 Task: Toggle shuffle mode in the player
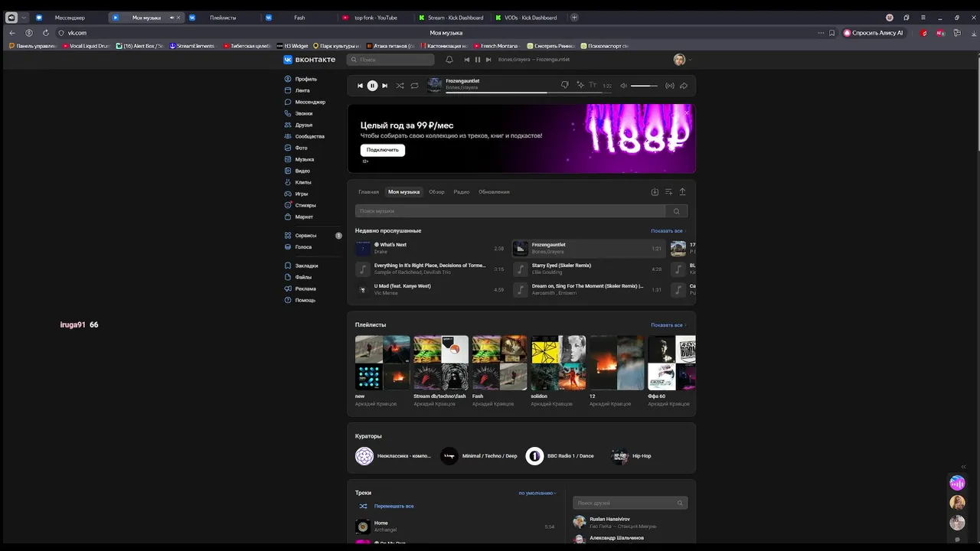click(400, 86)
